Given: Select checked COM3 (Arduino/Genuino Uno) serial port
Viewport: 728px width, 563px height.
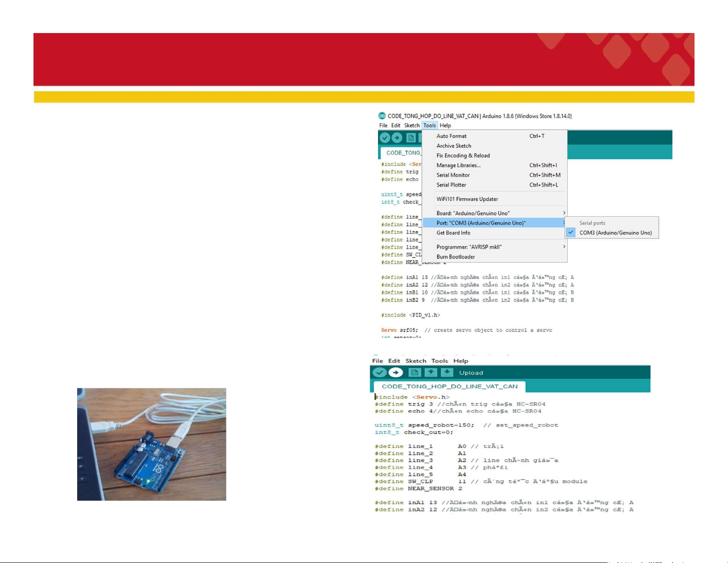Looking at the screenshot, I should coord(615,233).
